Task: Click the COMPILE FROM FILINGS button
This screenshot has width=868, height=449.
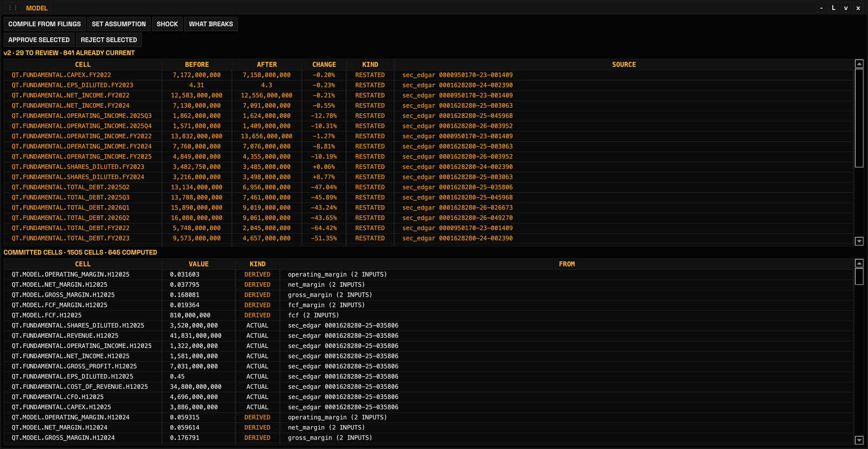Action: [44, 24]
